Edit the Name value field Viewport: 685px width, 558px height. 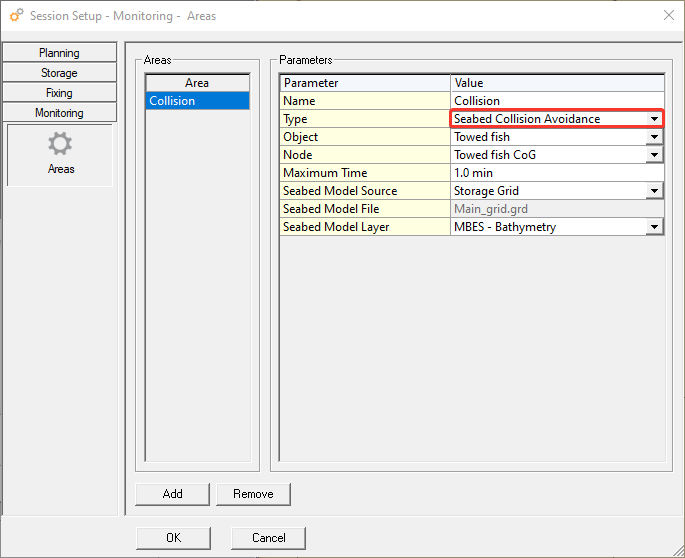(556, 101)
